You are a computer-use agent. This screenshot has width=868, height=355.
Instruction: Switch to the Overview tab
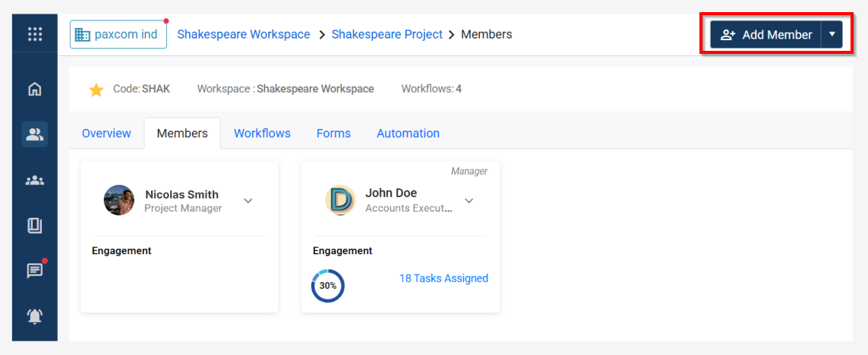[x=106, y=134]
